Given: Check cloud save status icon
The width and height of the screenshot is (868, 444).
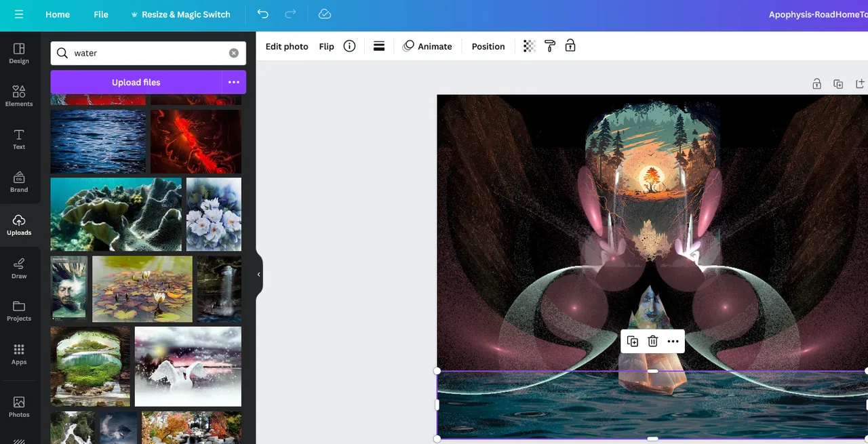Looking at the screenshot, I should 325,14.
